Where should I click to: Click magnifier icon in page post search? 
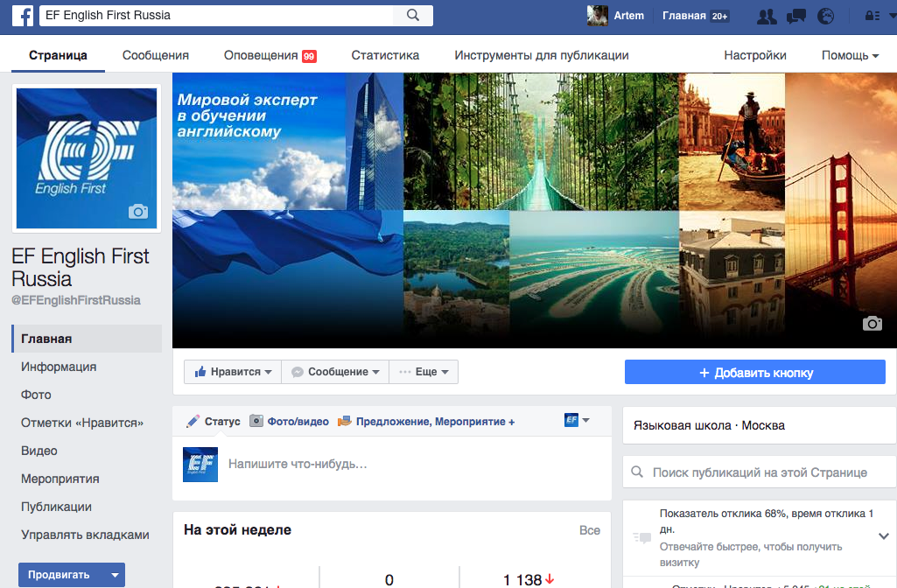click(x=637, y=472)
